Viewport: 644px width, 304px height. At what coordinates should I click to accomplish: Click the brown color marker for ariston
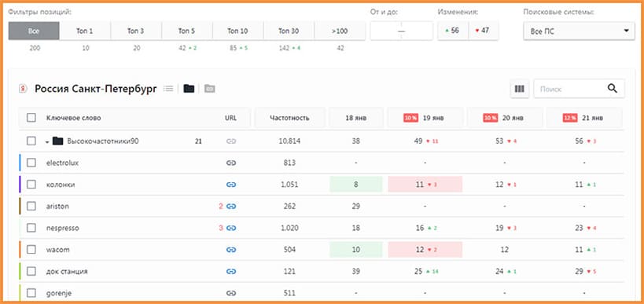click(20, 207)
